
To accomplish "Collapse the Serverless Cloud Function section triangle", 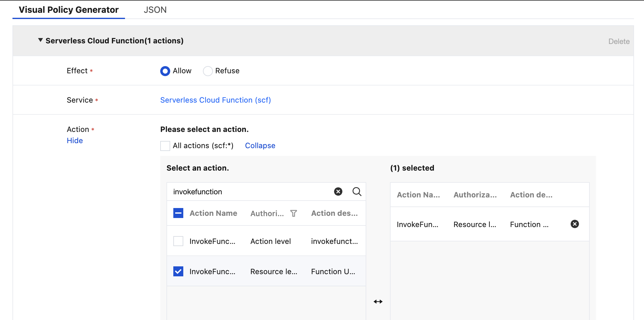I will [40, 41].
